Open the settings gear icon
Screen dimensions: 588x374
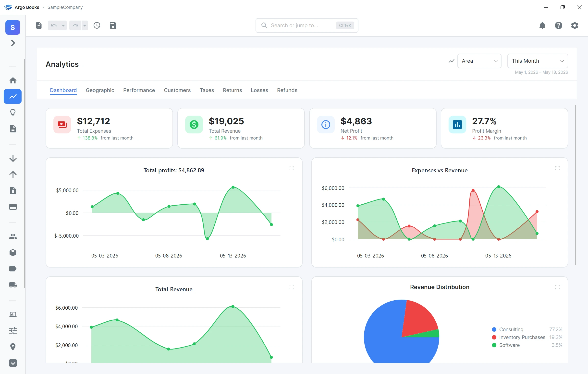coord(575,25)
